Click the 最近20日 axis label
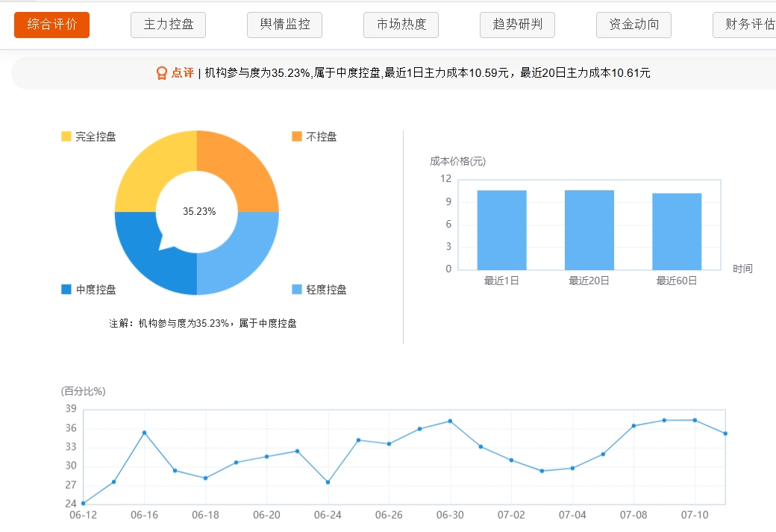The image size is (776, 532). tap(589, 281)
